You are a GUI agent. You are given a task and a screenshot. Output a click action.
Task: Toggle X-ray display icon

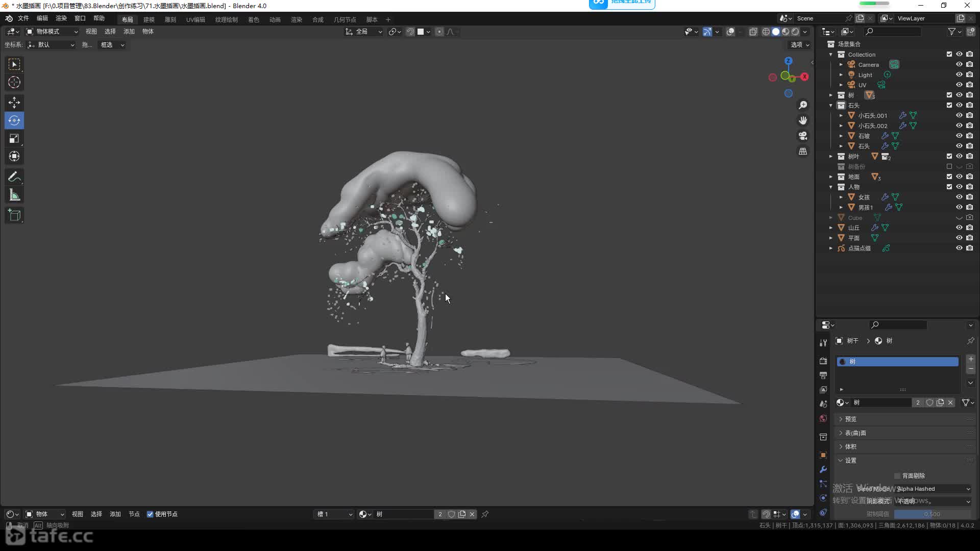tap(753, 32)
